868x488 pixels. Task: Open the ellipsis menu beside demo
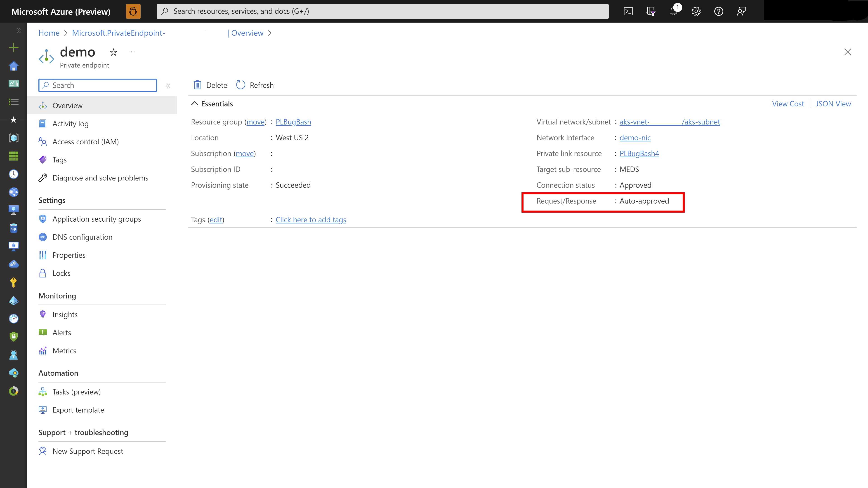pos(131,52)
